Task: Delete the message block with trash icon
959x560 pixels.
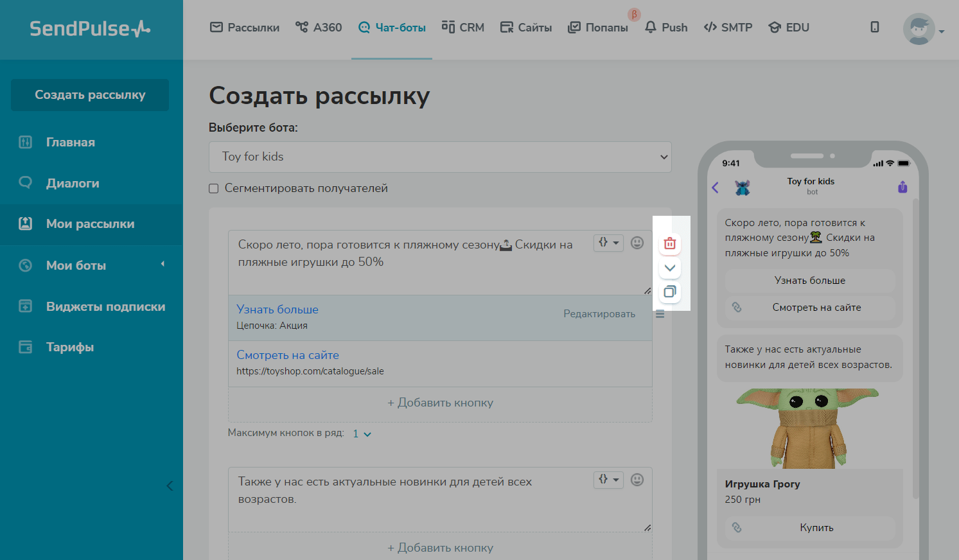Action: click(x=669, y=243)
